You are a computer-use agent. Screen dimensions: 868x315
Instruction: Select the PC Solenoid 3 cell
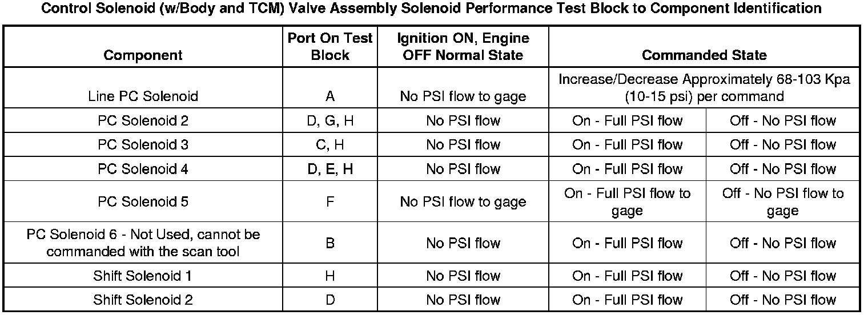(143, 145)
